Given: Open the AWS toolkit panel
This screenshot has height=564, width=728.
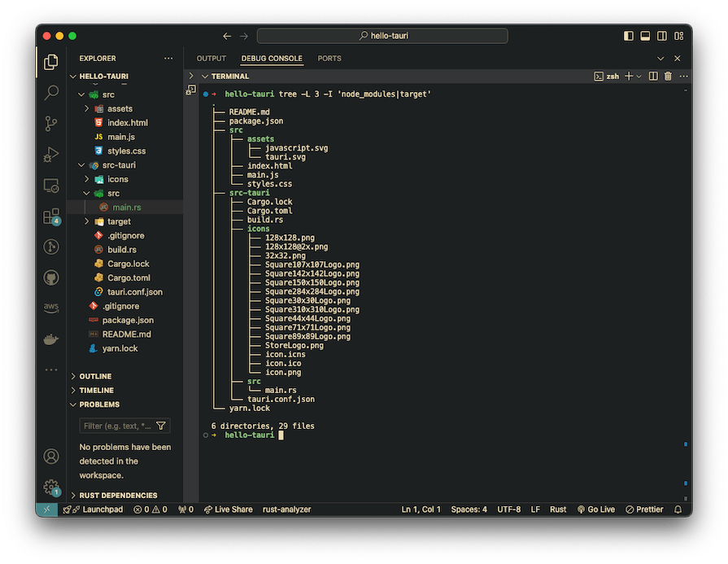Looking at the screenshot, I should [x=51, y=308].
